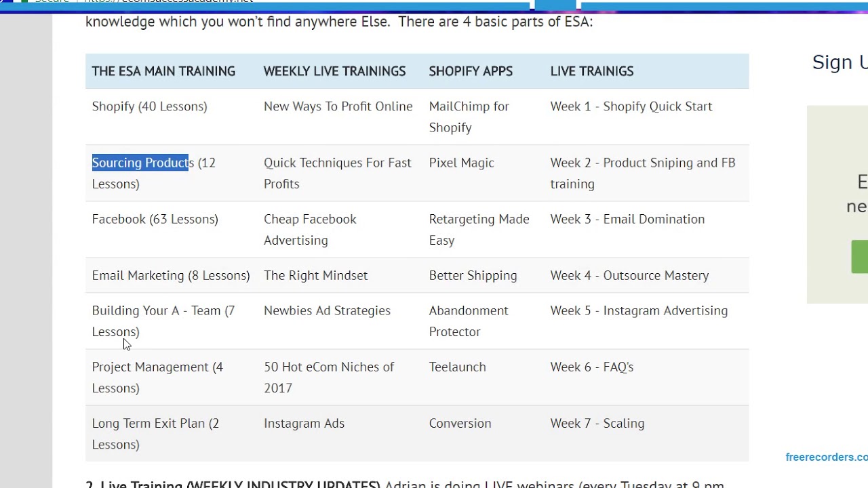Click the 'WEEKLY LIVE TRAININGS' column header
The width and height of the screenshot is (868, 488).
click(334, 71)
